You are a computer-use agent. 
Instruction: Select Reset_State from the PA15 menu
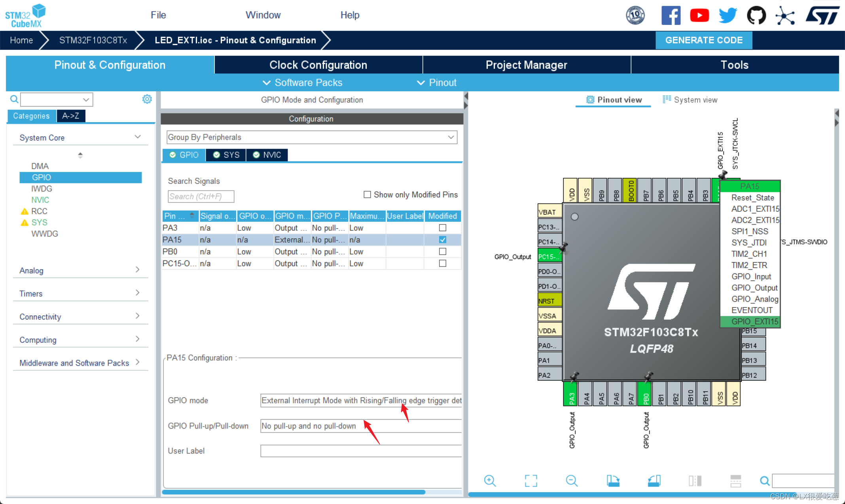752,198
